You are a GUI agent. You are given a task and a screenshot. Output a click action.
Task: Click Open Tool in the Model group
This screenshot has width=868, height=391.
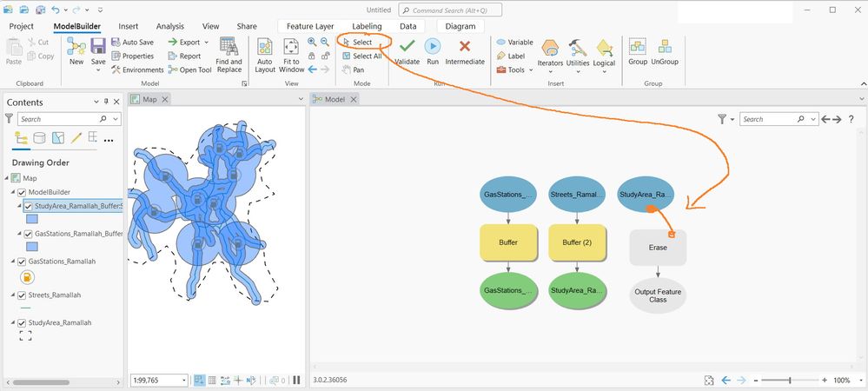point(190,70)
